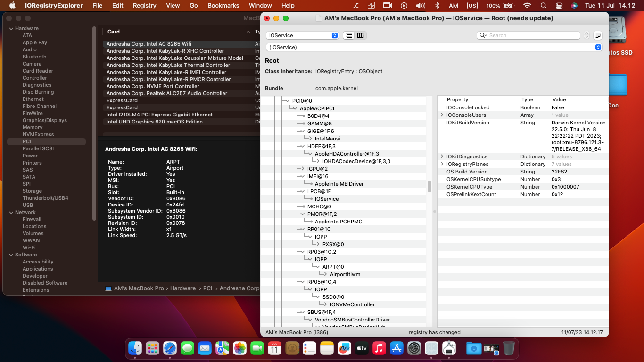
Task: Click the registry tree vertical scrollbar
Action: point(429,187)
